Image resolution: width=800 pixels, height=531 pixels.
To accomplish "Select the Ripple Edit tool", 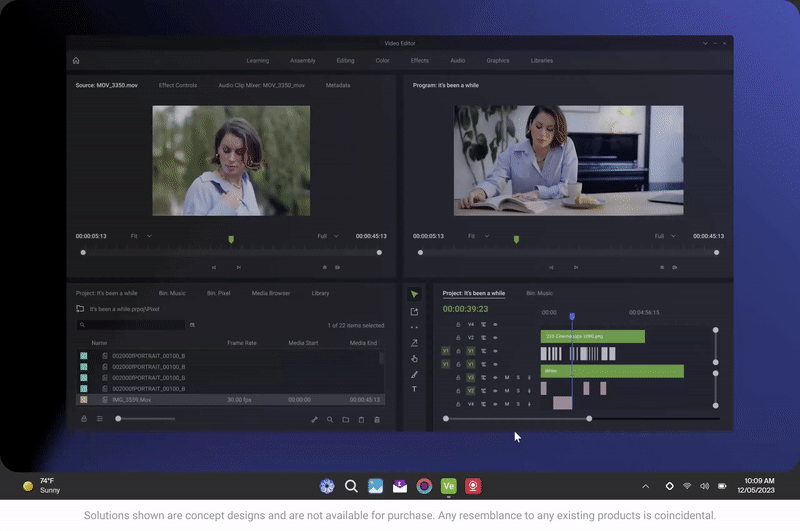I will (414, 327).
